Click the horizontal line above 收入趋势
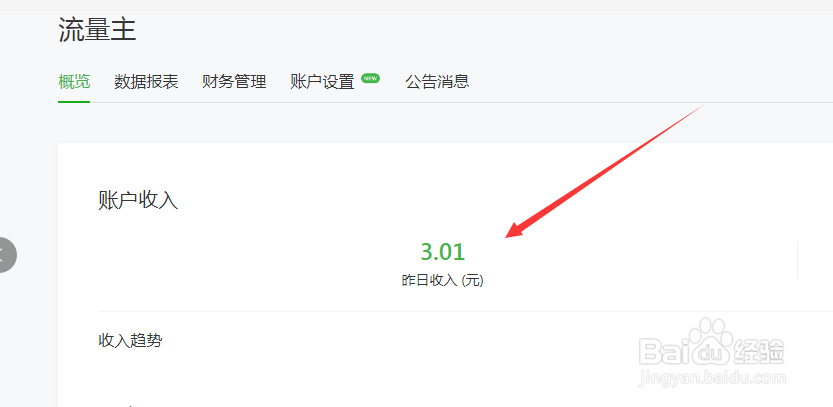 (465, 312)
